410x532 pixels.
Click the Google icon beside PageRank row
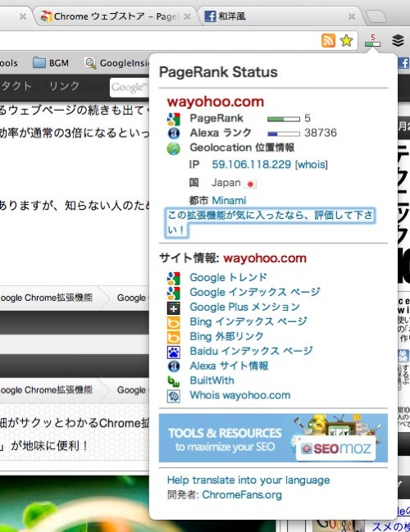(x=174, y=119)
